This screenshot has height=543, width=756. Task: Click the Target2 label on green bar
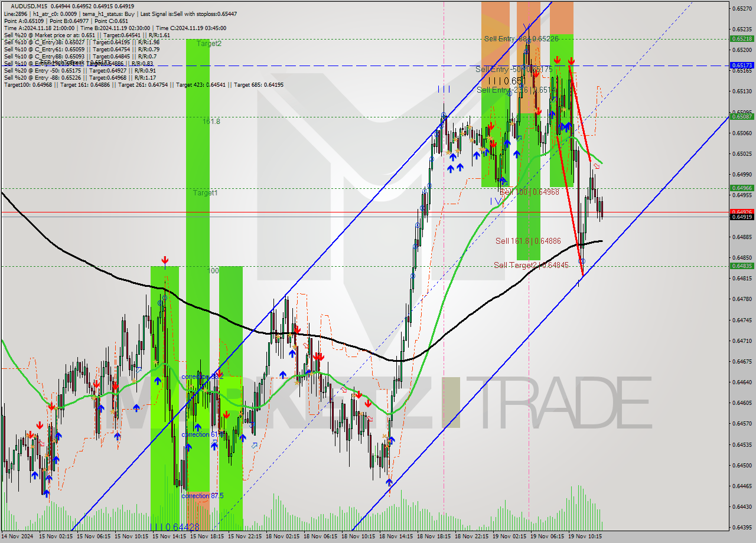pyautogui.click(x=209, y=44)
